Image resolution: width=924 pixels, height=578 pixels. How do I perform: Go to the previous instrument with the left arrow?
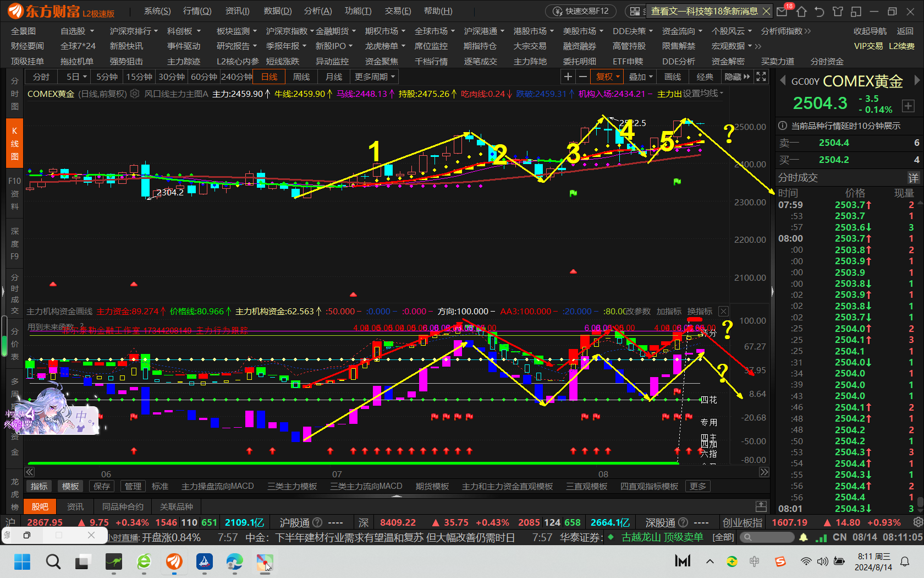tap(783, 81)
